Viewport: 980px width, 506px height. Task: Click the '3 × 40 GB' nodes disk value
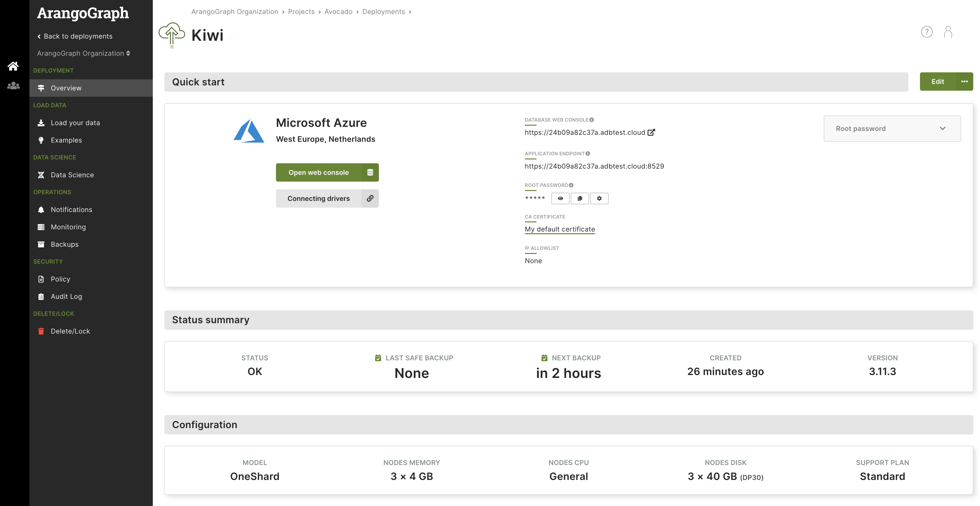(725, 476)
